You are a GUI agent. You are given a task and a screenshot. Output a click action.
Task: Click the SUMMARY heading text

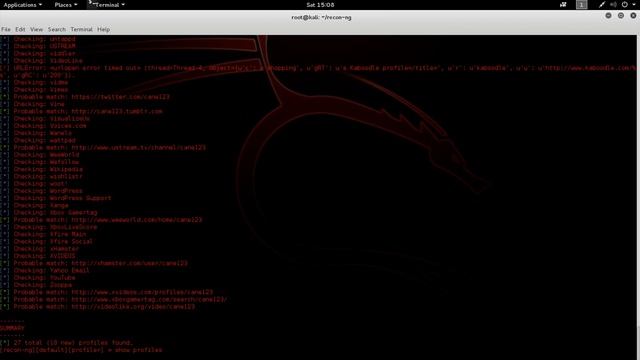pyautogui.click(x=12, y=328)
